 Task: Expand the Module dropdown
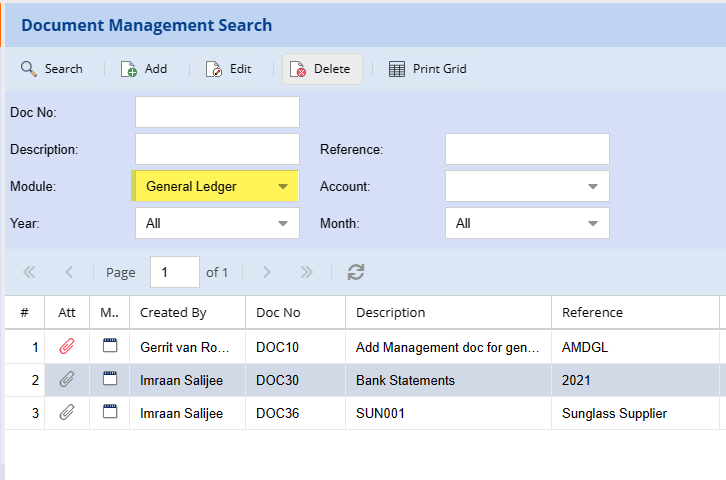pyautogui.click(x=283, y=186)
